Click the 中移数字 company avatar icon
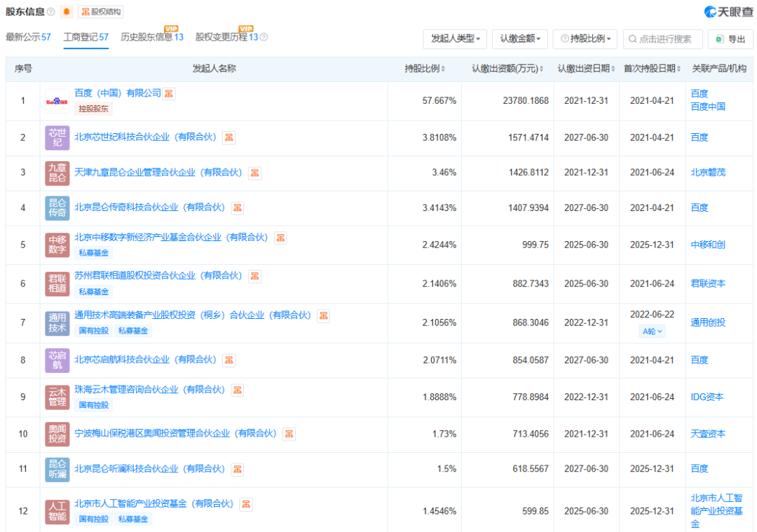The image size is (757, 532). click(57, 245)
